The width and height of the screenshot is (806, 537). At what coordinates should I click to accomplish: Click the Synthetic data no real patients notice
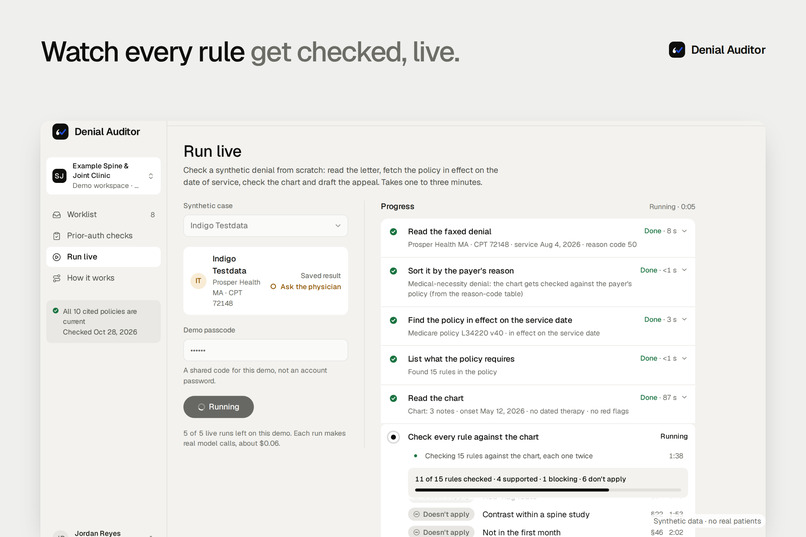pyautogui.click(x=707, y=521)
